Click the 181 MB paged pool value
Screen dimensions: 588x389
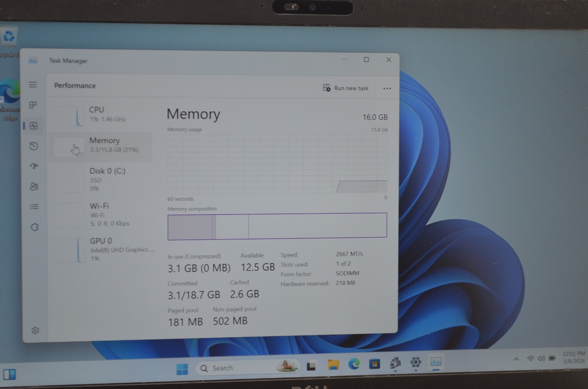185,322
